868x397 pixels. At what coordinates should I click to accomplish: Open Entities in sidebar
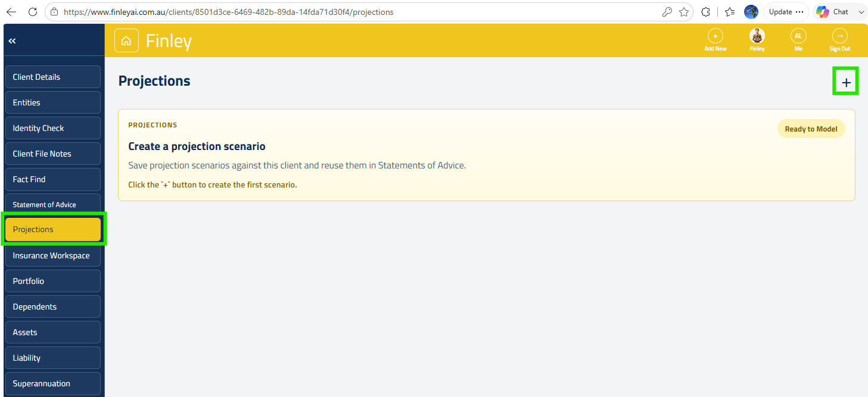pos(52,102)
